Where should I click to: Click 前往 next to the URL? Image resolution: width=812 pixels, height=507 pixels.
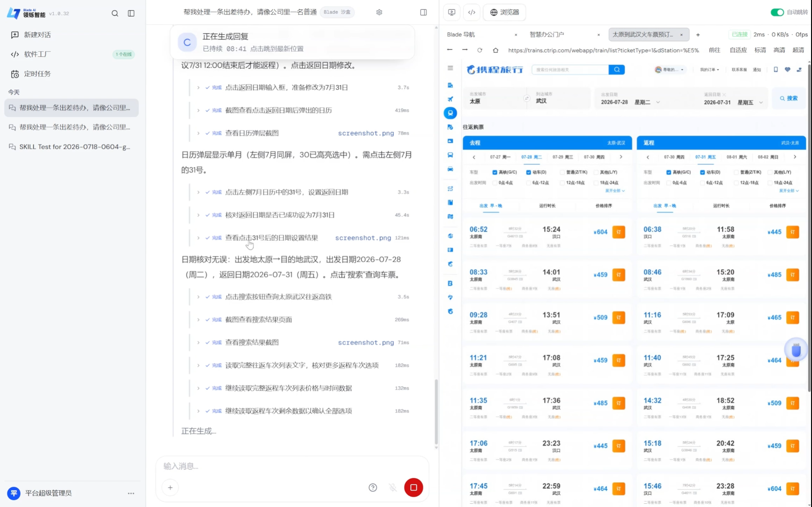tap(714, 50)
